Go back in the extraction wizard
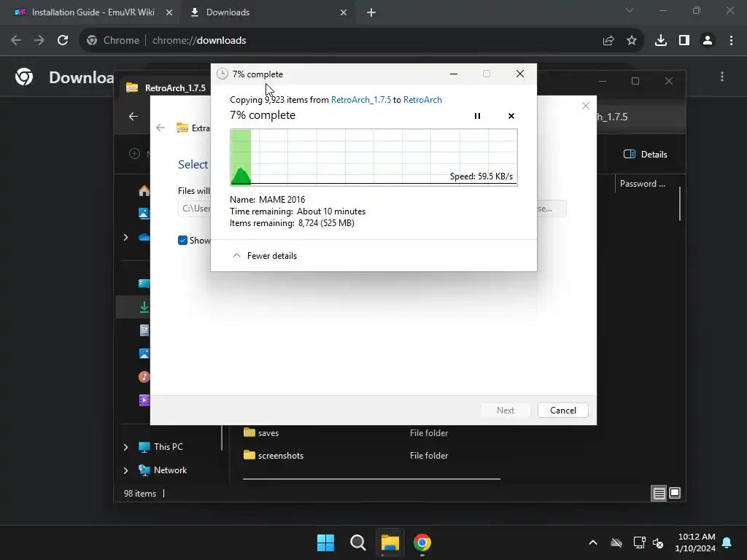The image size is (747, 560). [160, 128]
